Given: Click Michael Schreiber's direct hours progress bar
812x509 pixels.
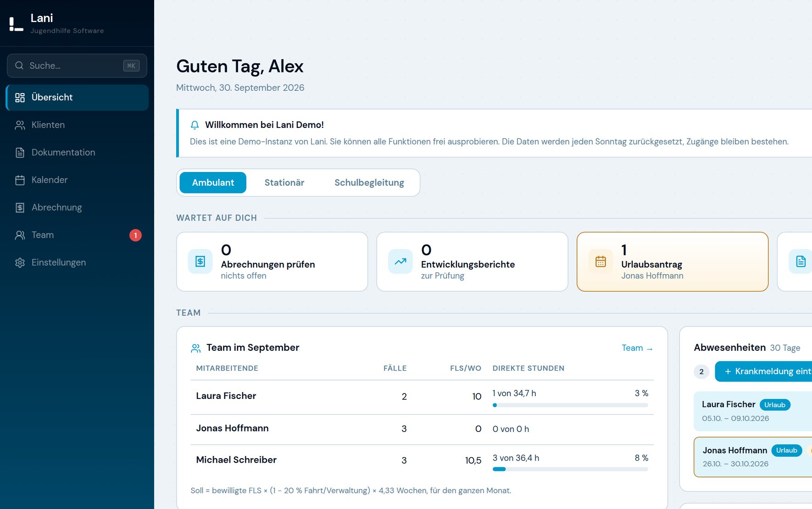Looking at the screenshot, I should point(570,469).
